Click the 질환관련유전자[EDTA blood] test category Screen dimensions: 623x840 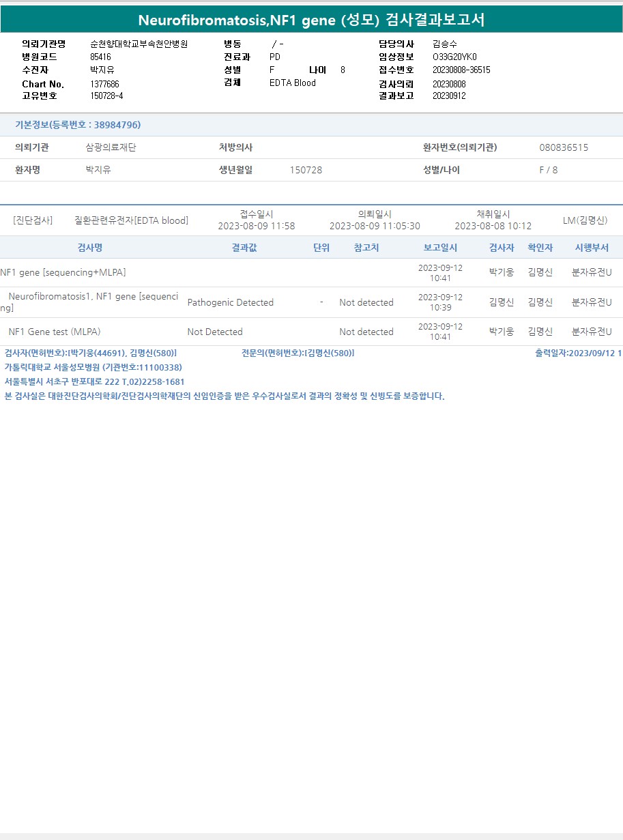coord(131,220)
